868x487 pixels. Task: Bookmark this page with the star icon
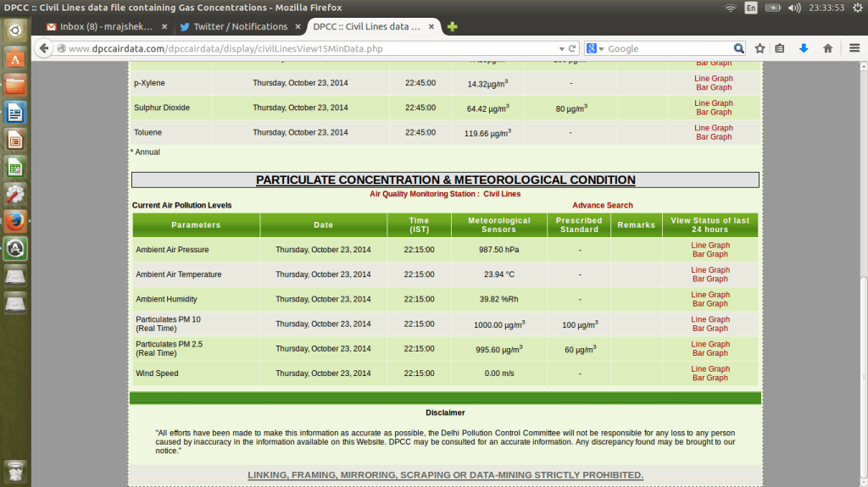pyautogui.click(x=759, y=48)
